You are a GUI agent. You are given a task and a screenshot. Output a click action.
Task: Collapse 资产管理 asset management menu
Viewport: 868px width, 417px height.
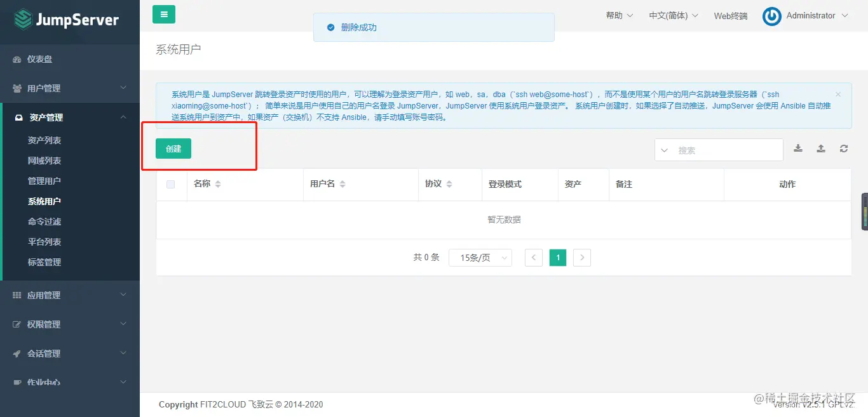[x=70, y=117]
